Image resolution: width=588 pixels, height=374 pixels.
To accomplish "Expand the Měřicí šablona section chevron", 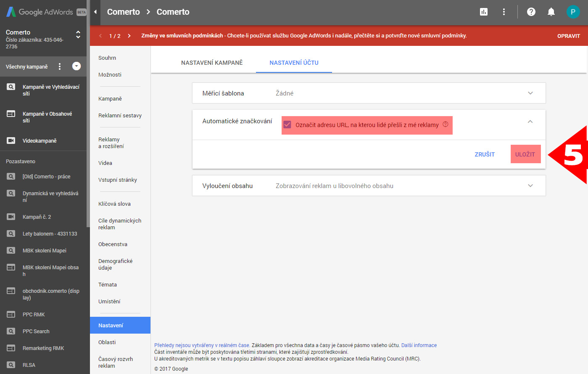I will [x=530, y=93].
